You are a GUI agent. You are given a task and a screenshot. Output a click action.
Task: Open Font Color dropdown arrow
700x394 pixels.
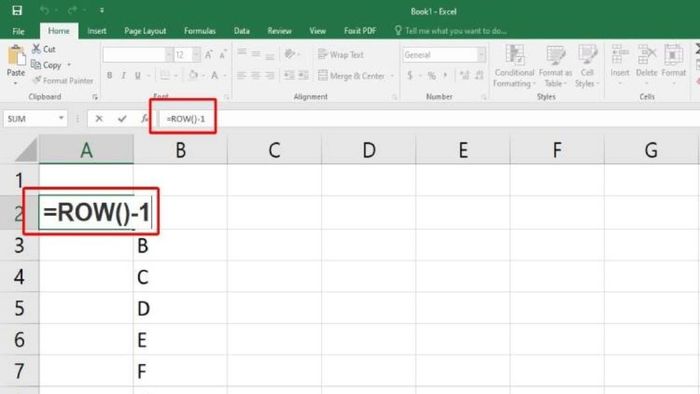click(225, 75)
